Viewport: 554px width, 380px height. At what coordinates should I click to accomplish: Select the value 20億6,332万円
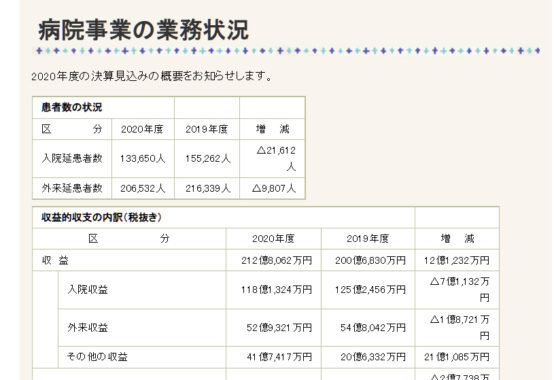click(373, 357)
